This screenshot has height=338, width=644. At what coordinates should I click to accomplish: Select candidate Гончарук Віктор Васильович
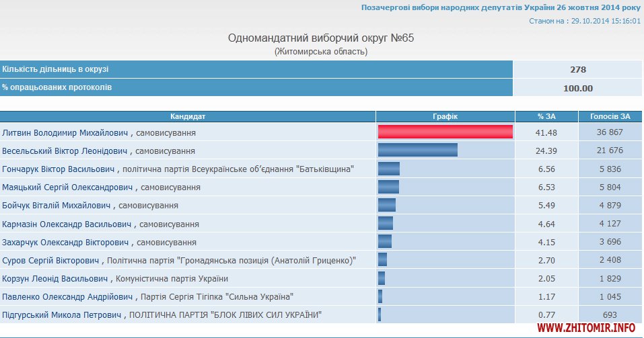tap(59, 169)
